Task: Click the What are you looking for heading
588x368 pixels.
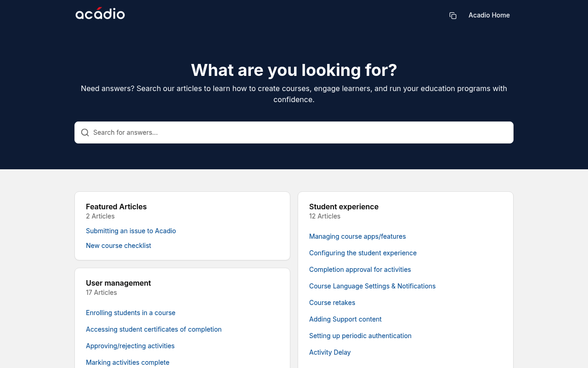Action: [x=294, y=70]
